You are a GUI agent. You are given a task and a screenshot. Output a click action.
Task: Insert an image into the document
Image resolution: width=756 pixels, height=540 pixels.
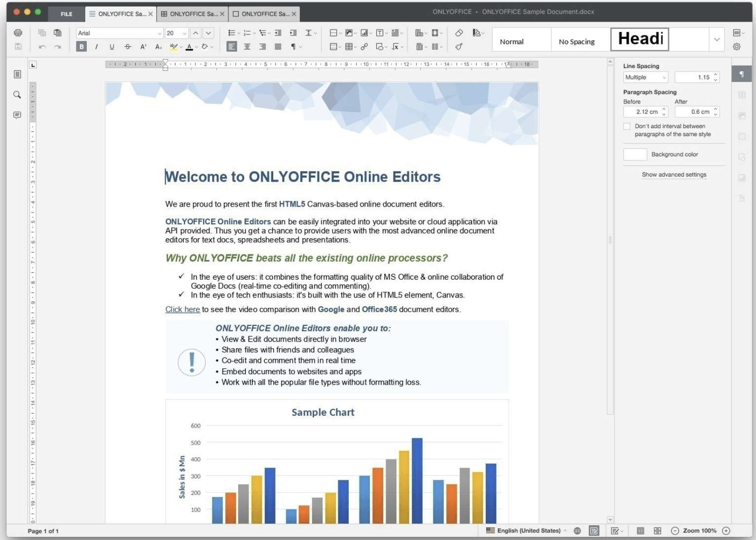point(349,33)
